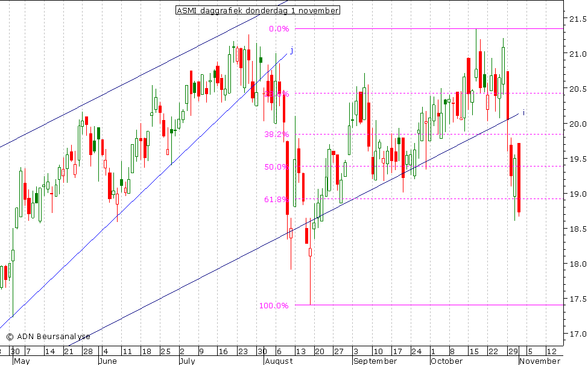Click the date tick '14' in May
Screen dimensions: 588x365
pos(49,352)
